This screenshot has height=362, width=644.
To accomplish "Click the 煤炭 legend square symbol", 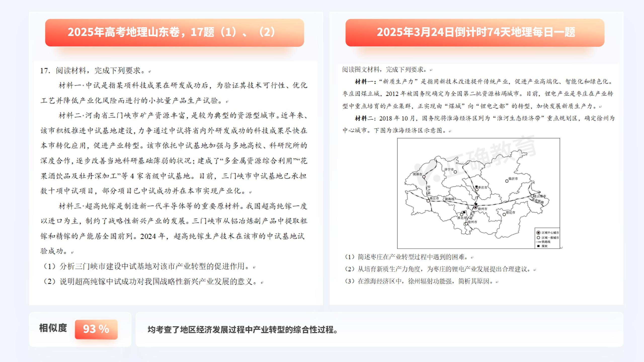I will (538, 246).
